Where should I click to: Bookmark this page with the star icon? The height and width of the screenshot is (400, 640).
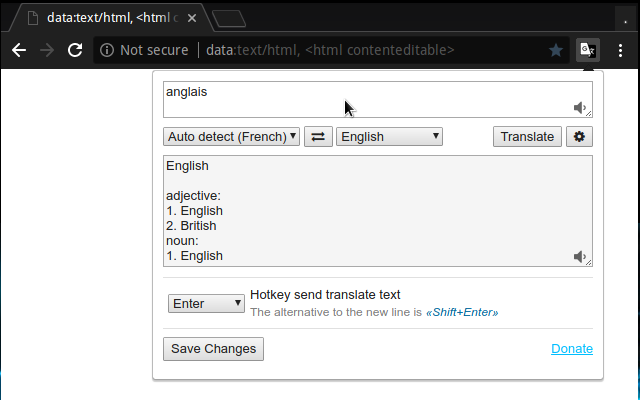556,50
